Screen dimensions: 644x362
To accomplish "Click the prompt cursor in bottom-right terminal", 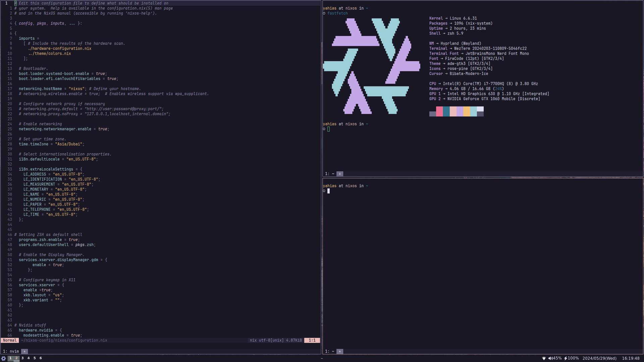I will point(329,191).
